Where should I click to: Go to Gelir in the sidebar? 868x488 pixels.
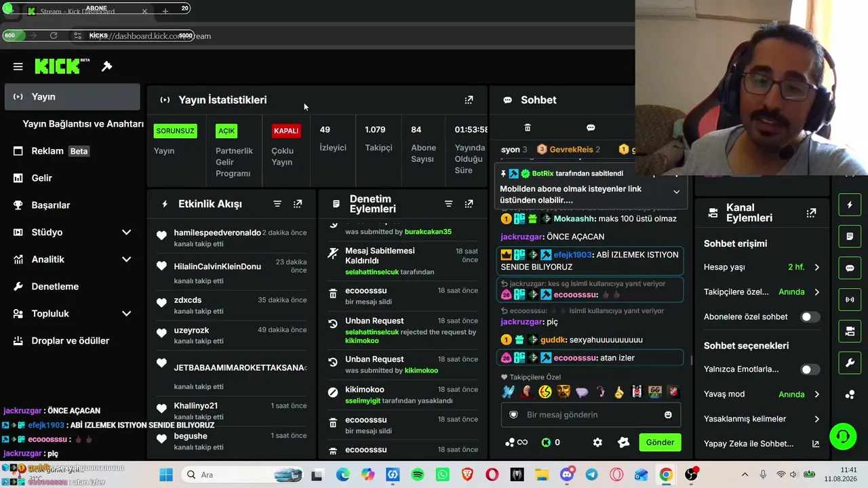tap(73, 178)
